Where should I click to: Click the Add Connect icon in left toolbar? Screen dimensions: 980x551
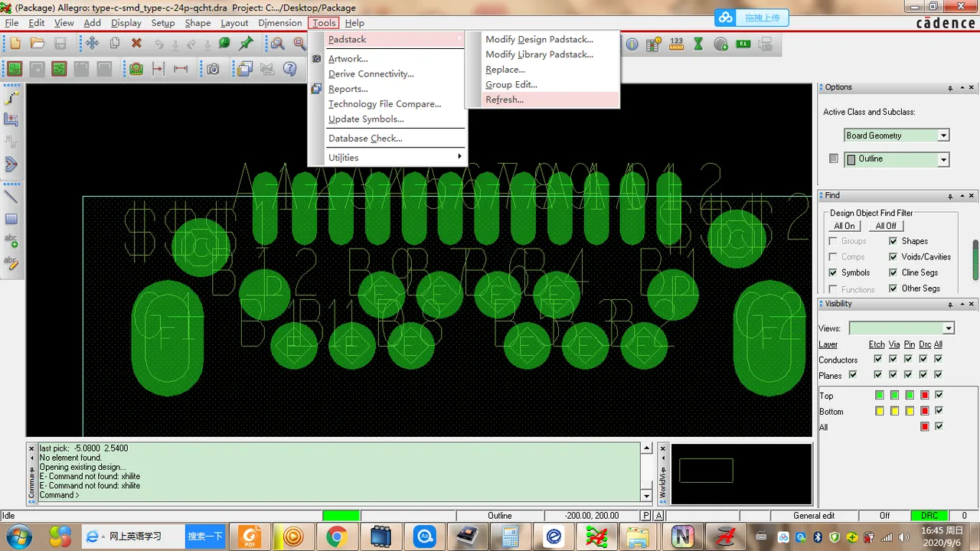(x=11, y=98)
